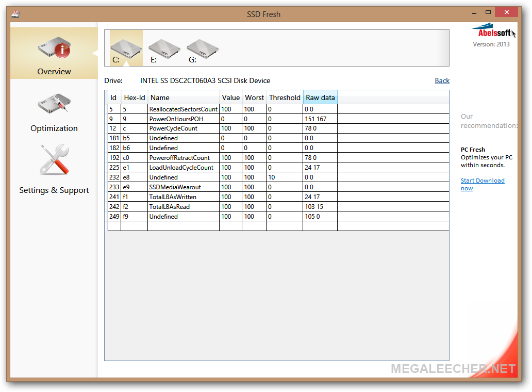Sort by the Worst column header
The width and height of the screenshot is (532, 392).
(x=255, y=98)
